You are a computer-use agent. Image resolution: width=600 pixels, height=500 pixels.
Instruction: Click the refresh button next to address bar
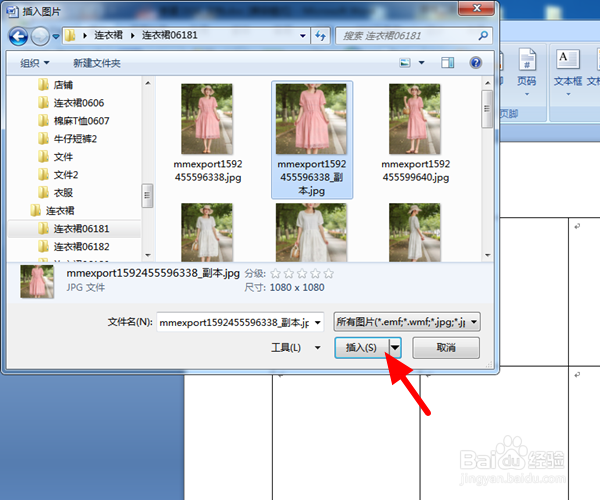(x=321, y=36)
